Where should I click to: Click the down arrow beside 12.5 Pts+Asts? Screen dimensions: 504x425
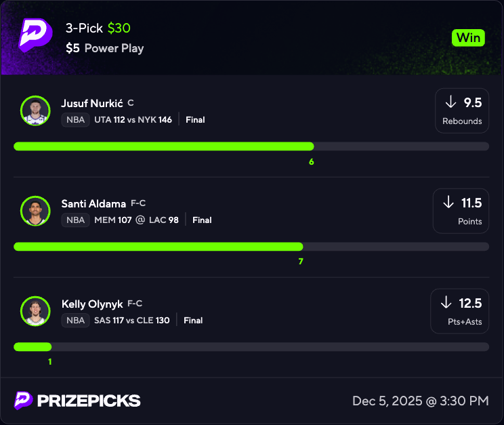click(x=446, y=303)
